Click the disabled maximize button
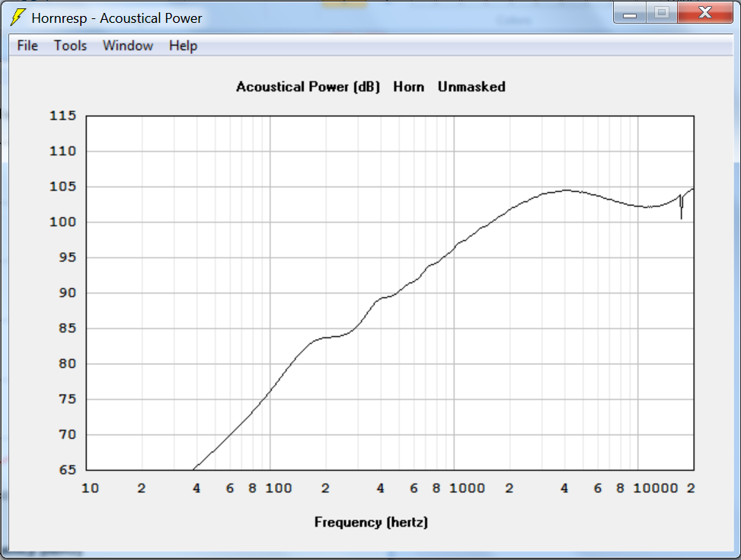Image resolution: width=741 pixels, height=560 pixels. (661, 13)
